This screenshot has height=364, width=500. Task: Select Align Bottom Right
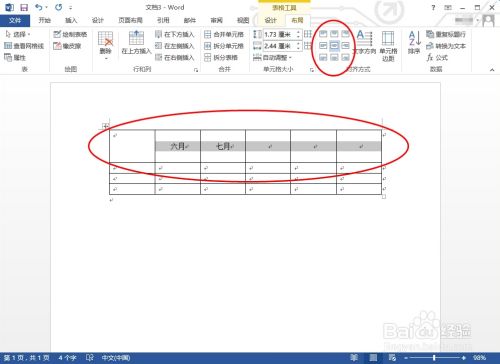(x=346, y=57)
